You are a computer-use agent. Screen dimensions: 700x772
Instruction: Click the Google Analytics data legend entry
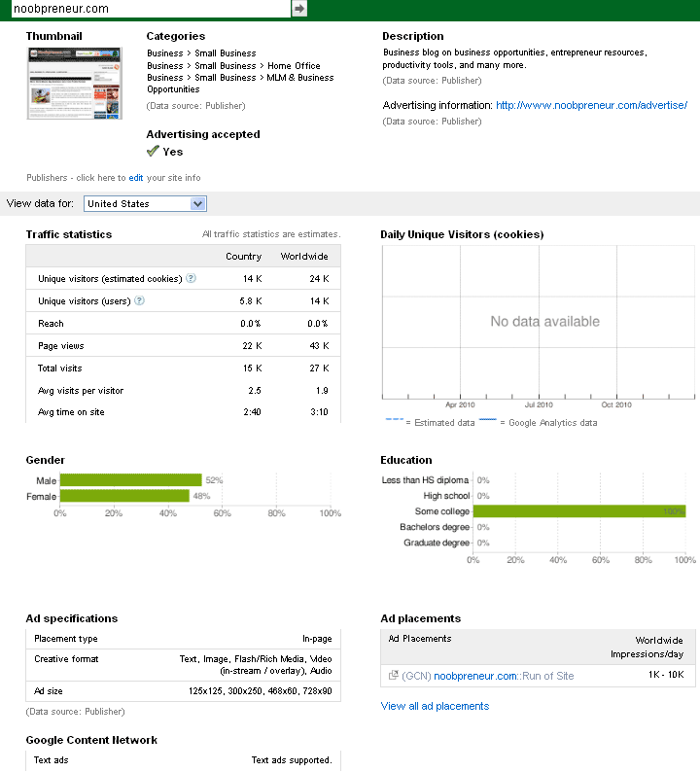point(538,422)
